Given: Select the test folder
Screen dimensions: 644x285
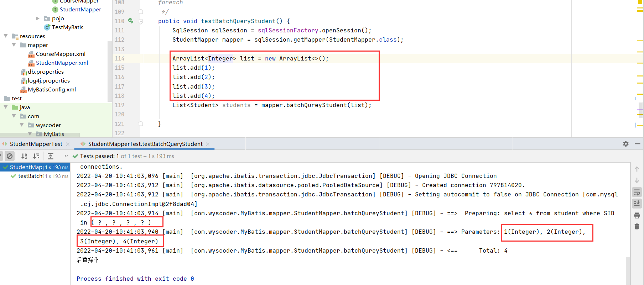Looking at the screenshot, I should pos(16,98).
